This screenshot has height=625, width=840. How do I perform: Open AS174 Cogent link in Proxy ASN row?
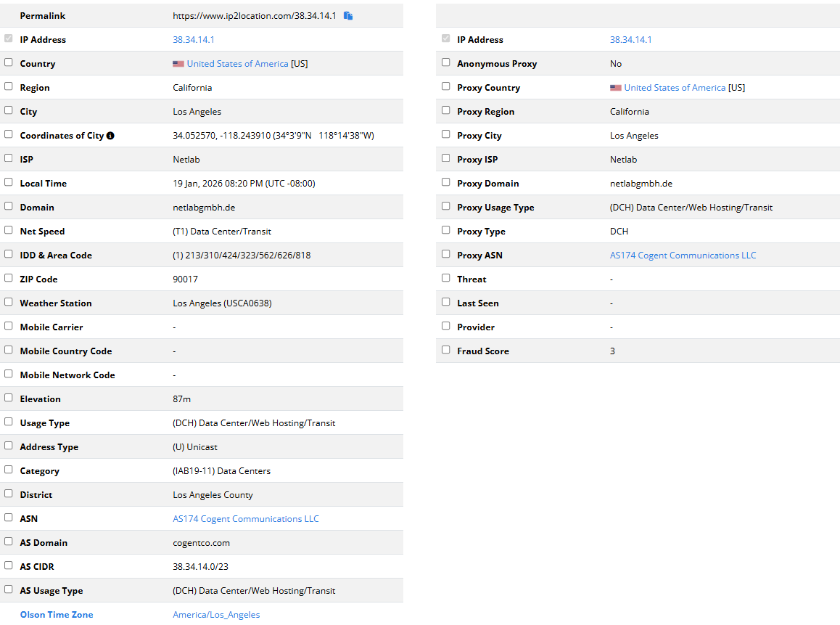point(683,256)
